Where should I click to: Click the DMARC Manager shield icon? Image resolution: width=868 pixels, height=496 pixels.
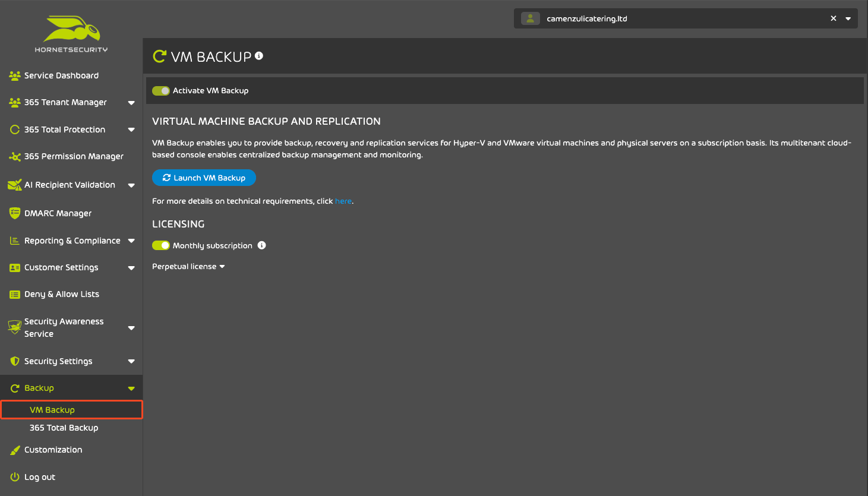point(15,213)
